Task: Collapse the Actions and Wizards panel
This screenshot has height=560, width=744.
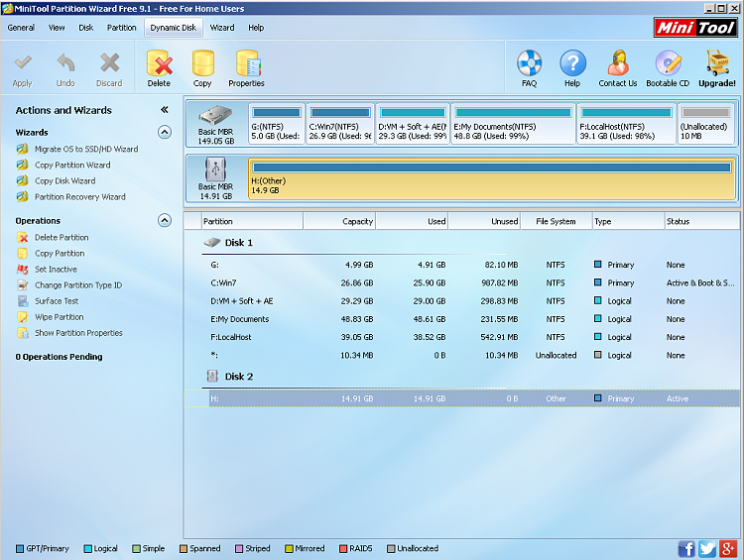Action: click(164, 110)
